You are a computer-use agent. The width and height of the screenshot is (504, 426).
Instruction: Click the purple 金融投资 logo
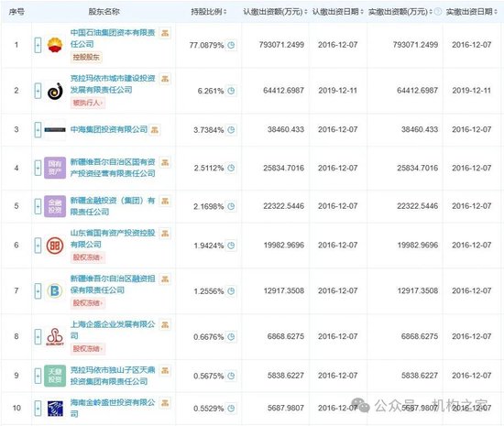55,206
